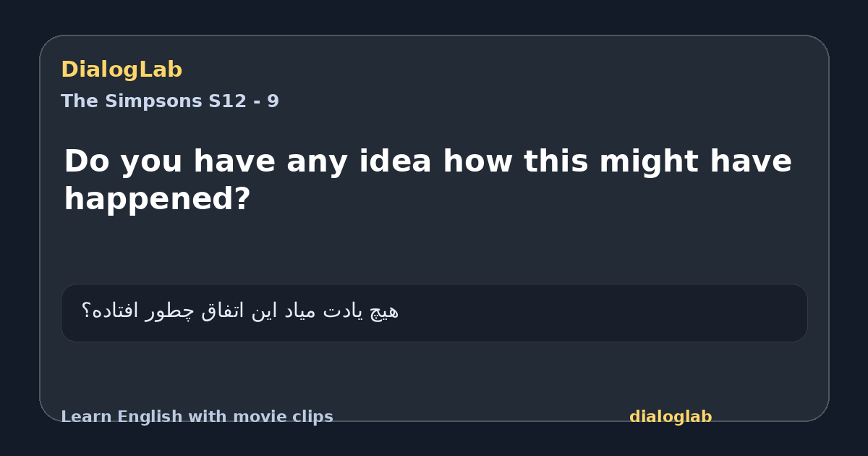Click the Persian translation box
The width and height of the screenshot is (868, 456).
pyautogui.click(x=434, y=313)
